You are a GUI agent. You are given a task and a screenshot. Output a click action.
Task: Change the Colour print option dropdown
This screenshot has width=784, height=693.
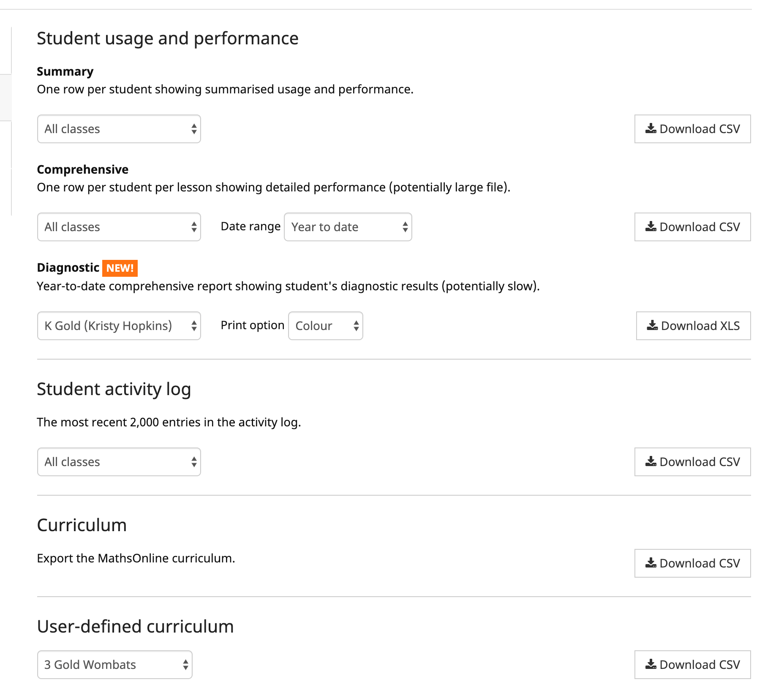click(x=325, y=326)
